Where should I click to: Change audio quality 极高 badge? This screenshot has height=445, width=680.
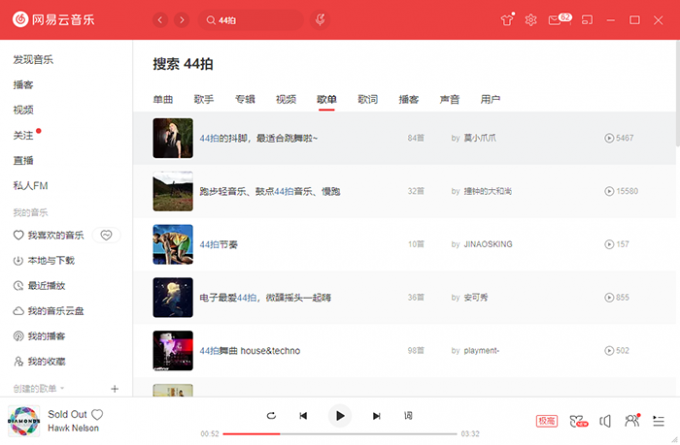(x=547, y=421)
